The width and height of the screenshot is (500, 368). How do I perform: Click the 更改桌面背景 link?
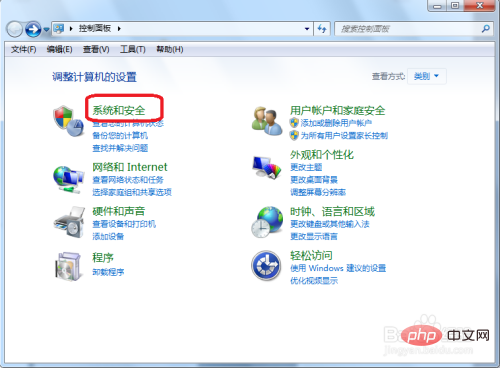point(314,180)
